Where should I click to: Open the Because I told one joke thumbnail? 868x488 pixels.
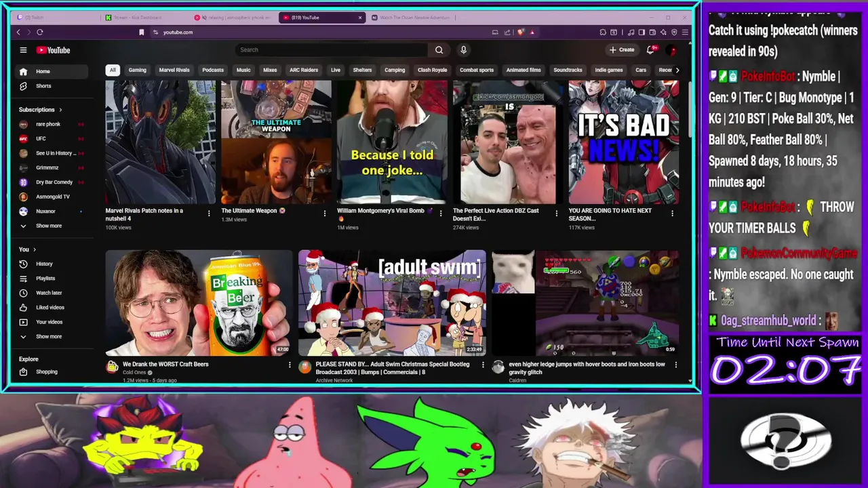coord(392,142)
